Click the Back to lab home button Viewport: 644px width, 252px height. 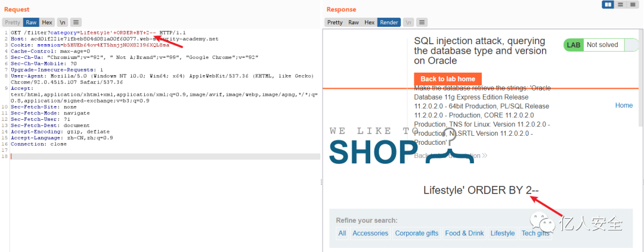click(448, 79)
